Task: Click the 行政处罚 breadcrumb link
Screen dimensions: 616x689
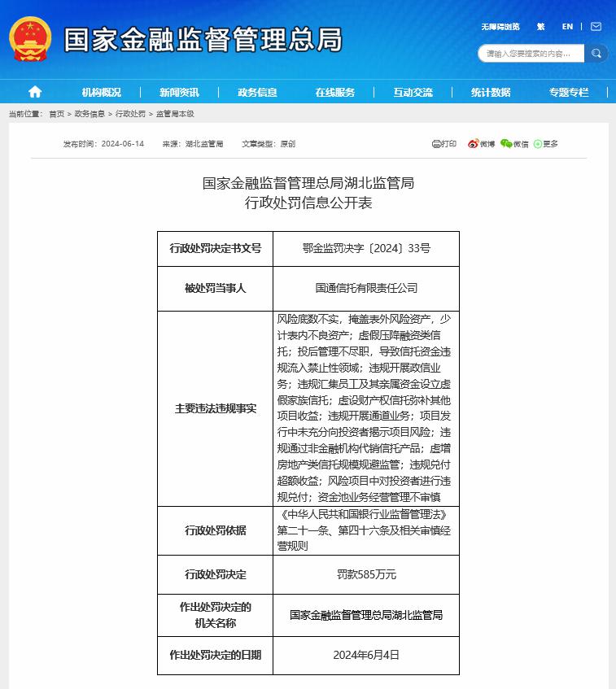Action: (x=130, y=114)
